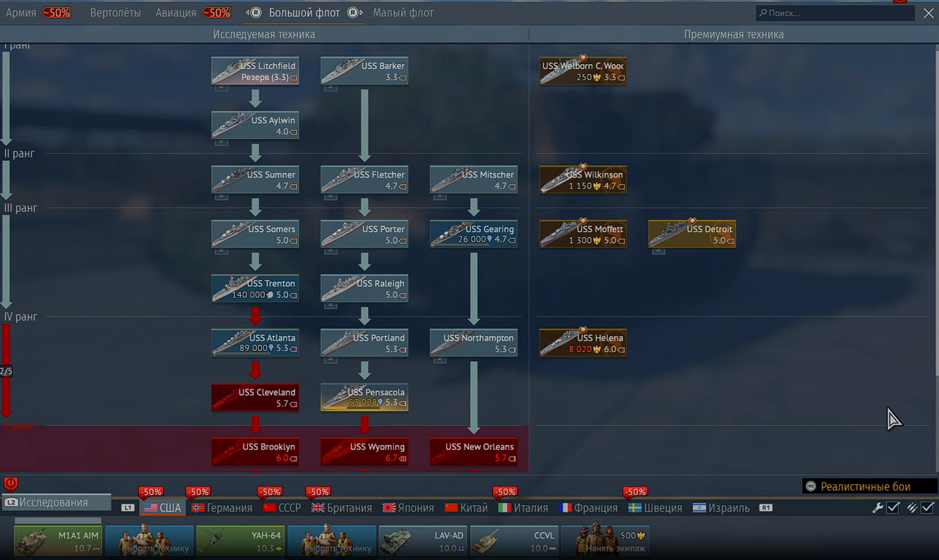The height and width of the screenshot is (560, 939).
Task: Select the USS Mitscher ship card
Action: point(473,179)
